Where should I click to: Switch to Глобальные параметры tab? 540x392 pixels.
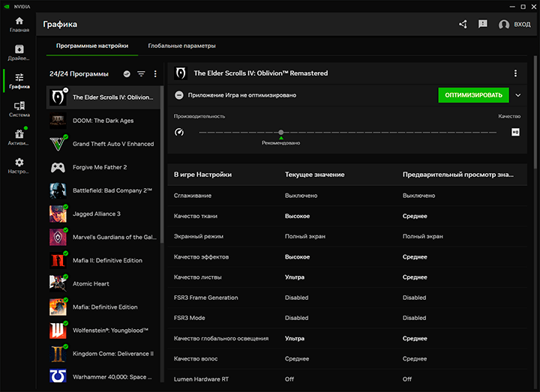pos(181,46)
